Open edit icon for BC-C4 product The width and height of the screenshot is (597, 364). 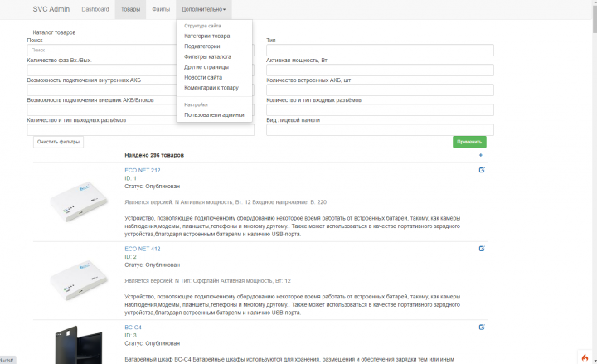[x=482, y=327]
